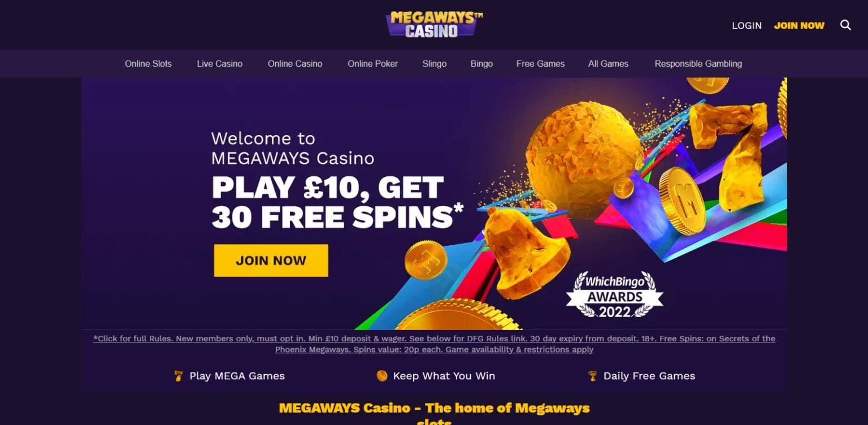Image resolution: width=868 pixels, height=425 pixels.
Task: Click the golden bell graphic in the banner
Action: [x=524, y=254]
